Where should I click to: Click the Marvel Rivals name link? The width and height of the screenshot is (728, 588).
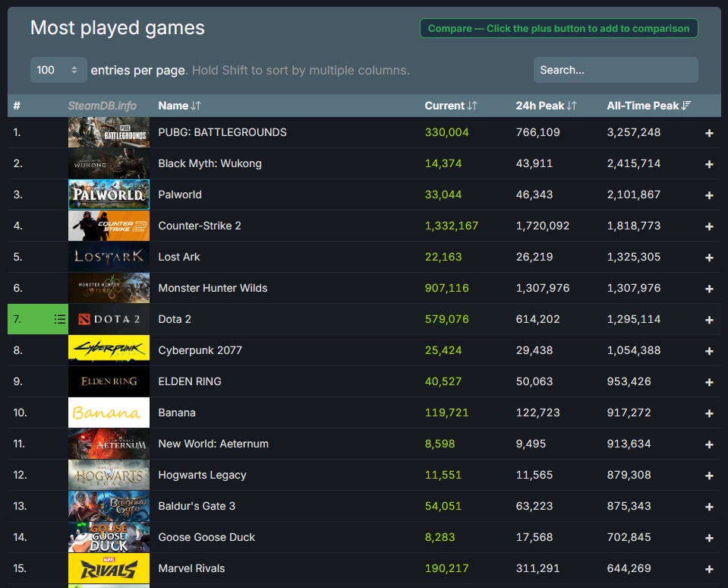coord(191,568)
